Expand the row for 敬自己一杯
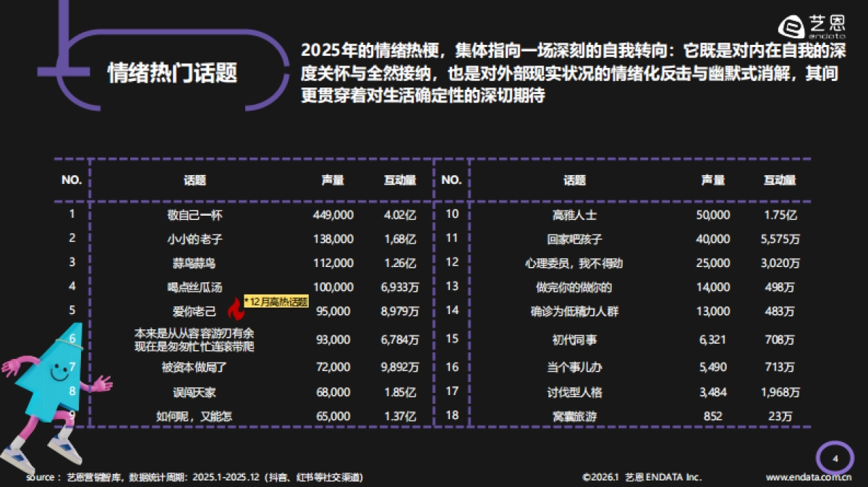868x487 pixels. (195, 215)
